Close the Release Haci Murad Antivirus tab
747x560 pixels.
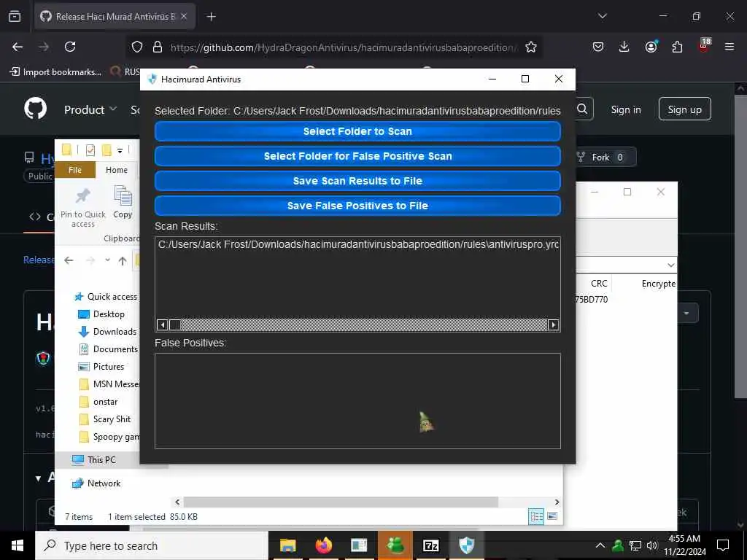click(184, 16)
